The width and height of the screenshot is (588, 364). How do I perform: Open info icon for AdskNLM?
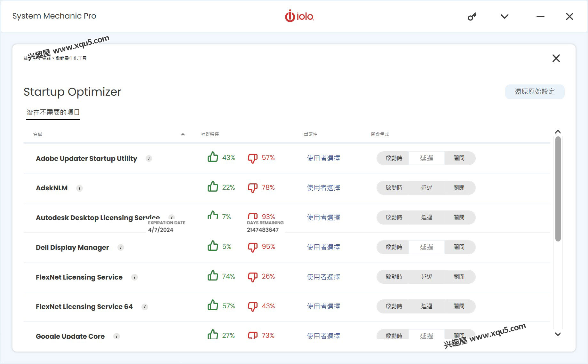pyautogui.click(x=79, y=188)
